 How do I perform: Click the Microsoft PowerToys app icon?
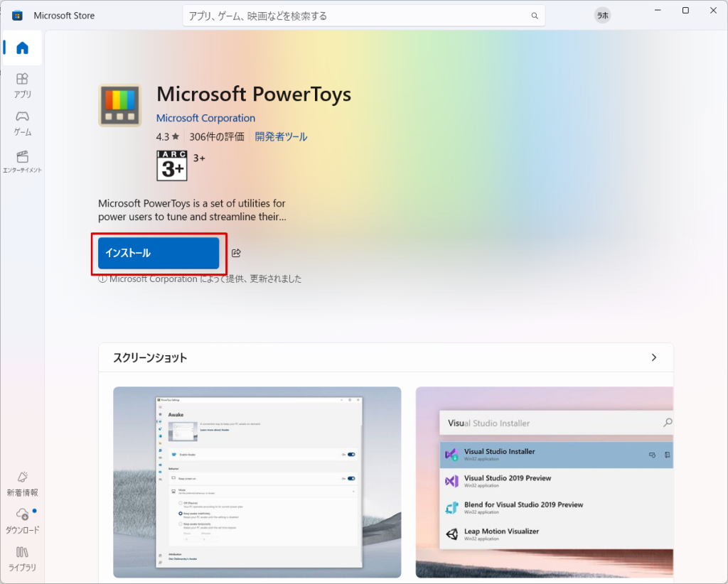[x=119, y=105]
